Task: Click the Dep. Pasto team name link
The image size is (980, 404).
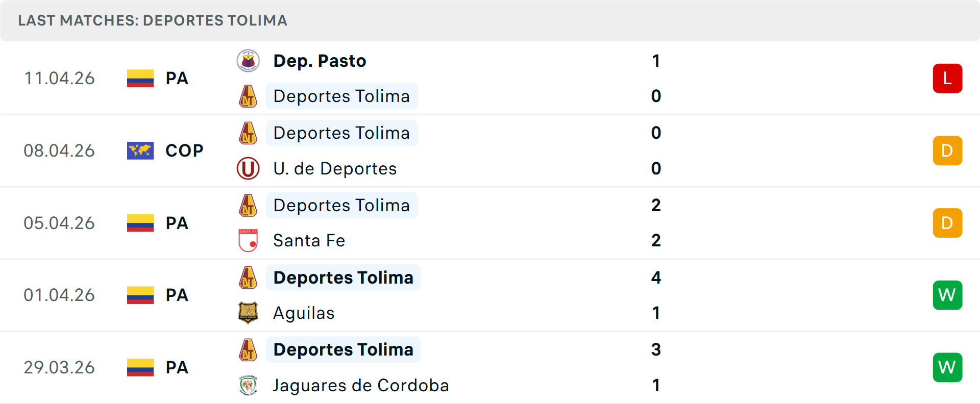Action: pyautogui.click(x=320, y=60)
